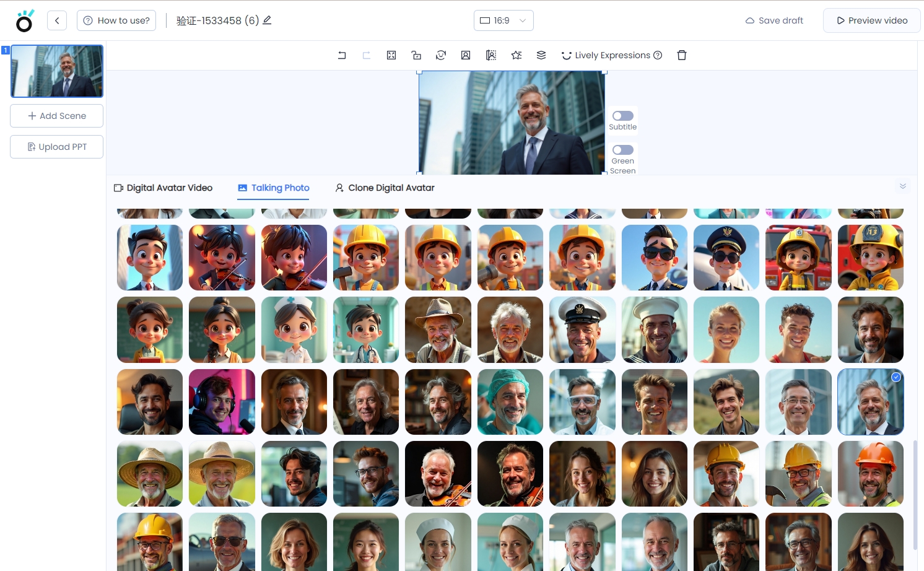Click the star favorites icon
924x571 pixels.
(516, 55)
